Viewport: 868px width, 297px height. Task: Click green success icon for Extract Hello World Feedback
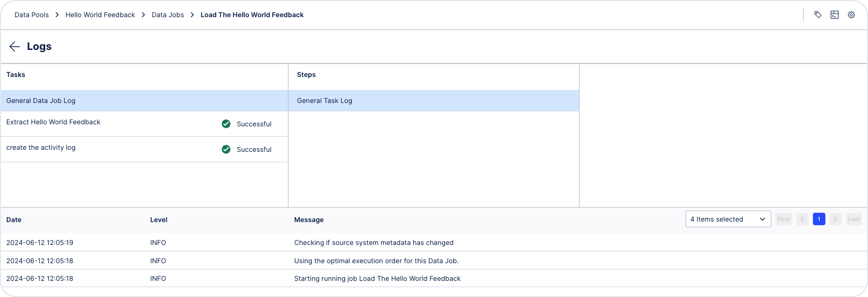click(226, 124)
